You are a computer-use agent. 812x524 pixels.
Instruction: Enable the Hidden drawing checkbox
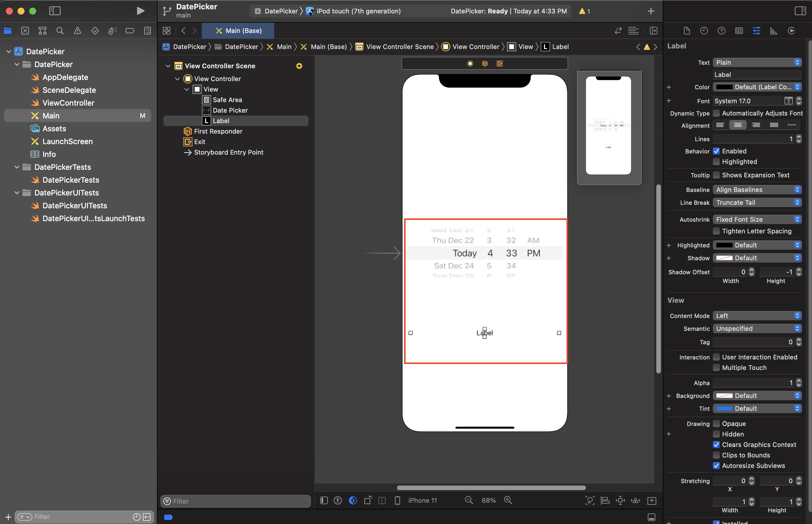(716, 434)
